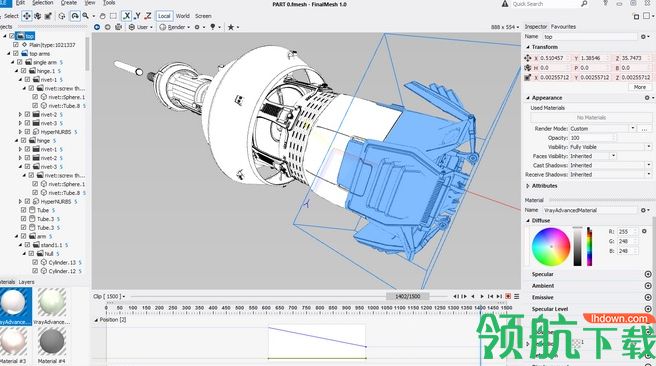Toggle checkbox for stand1.1 node
Viewport: 656px width, 366px height.
[x=28, y=245]
